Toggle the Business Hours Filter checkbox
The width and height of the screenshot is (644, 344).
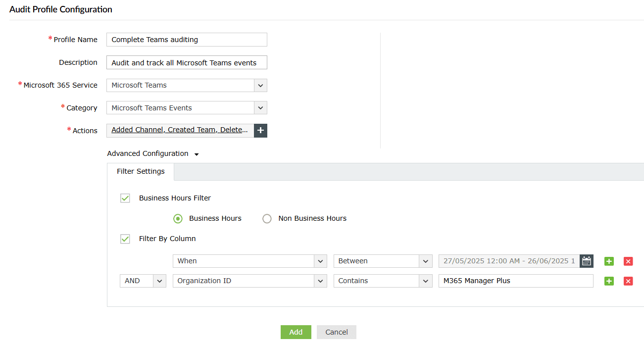click(x=125, y=198)
